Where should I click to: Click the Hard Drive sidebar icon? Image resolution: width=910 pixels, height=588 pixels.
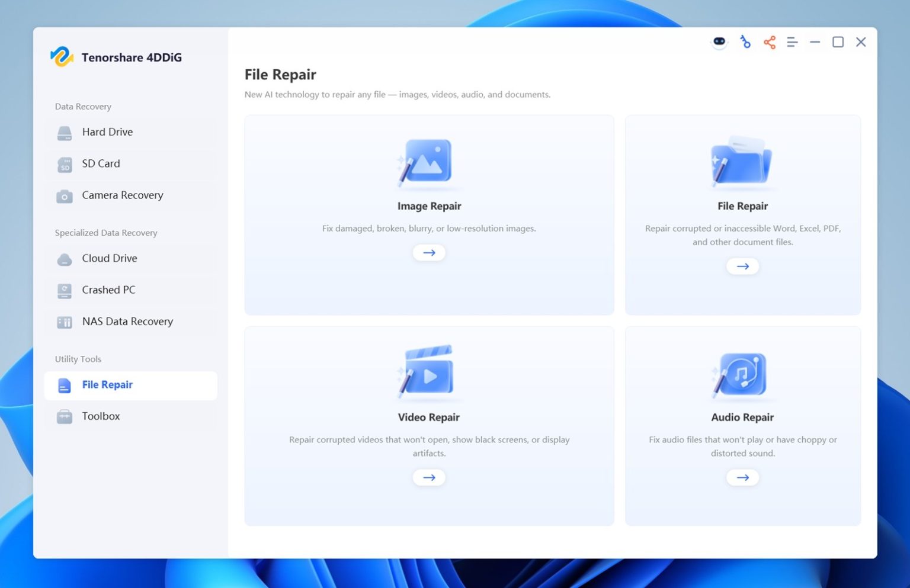click(65, 133)
